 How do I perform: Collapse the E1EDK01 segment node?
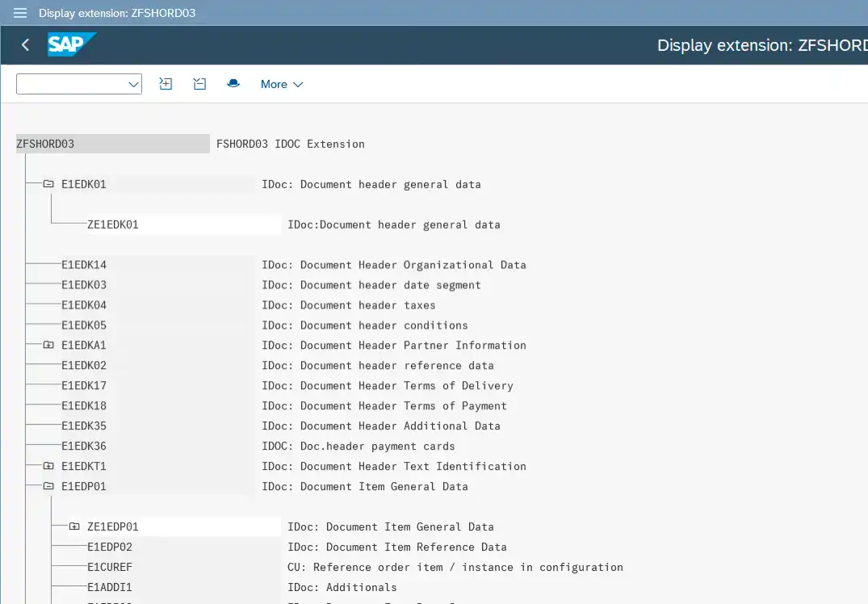click(x=48, y=184)
